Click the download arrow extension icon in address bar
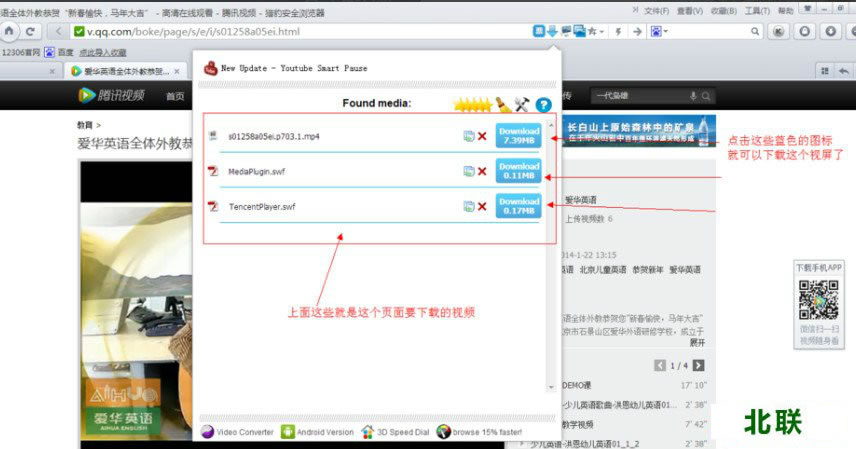The width and height of the screenshot is (856, 449). (x=552, y=31)
